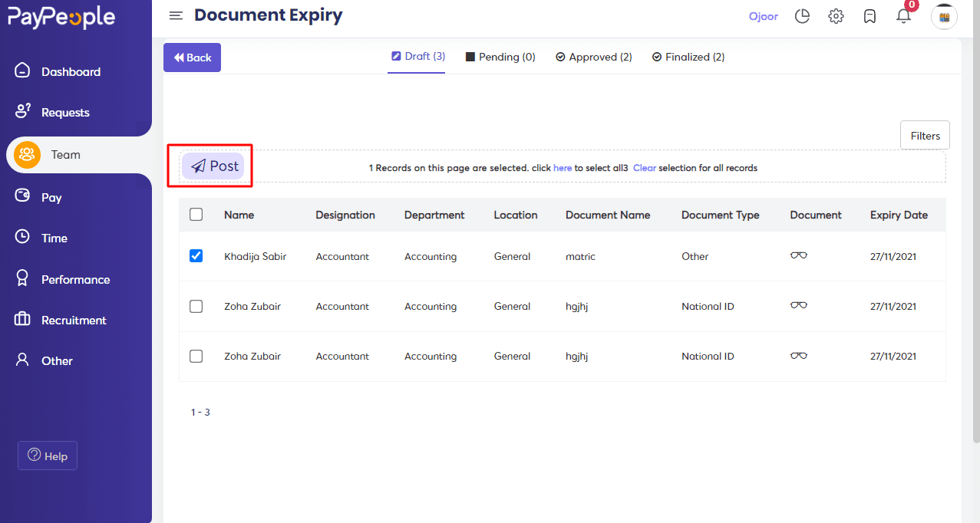Click the 'here' link to select all
Viewport: 980px width, 523px height.
coord(563,168)
